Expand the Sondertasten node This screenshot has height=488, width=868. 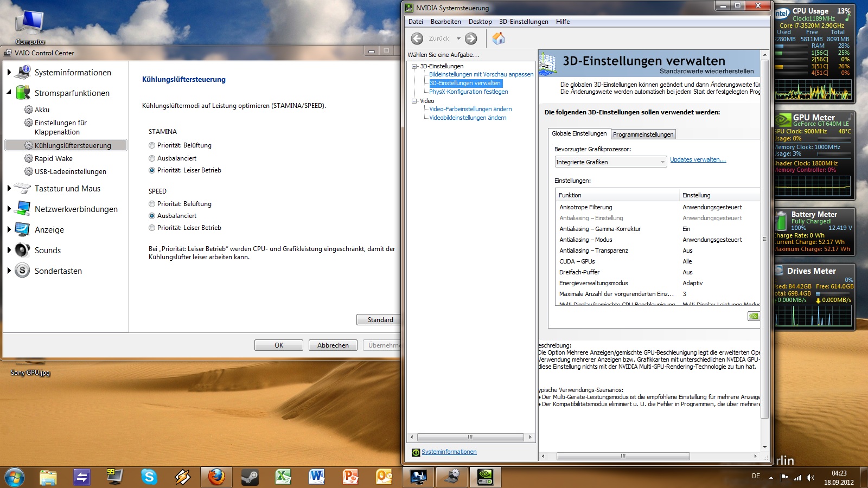pyautogui.click(x=9, y=271)
